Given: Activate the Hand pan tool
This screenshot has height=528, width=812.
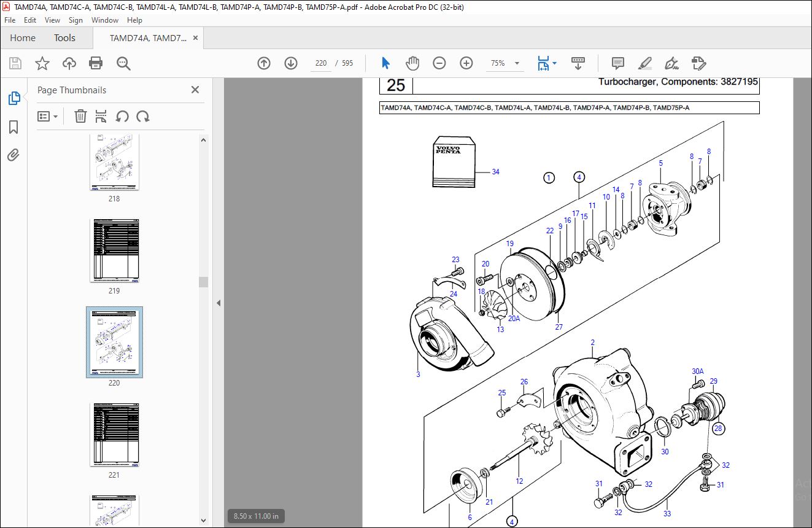Looking at the screenshot, I should click(412, 63).
